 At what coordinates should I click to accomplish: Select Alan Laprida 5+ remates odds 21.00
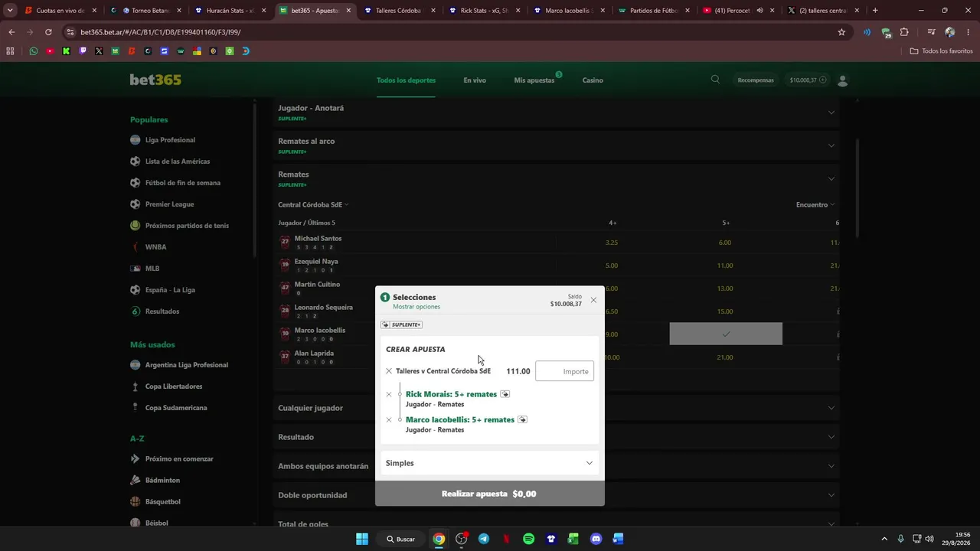[725, 357]
